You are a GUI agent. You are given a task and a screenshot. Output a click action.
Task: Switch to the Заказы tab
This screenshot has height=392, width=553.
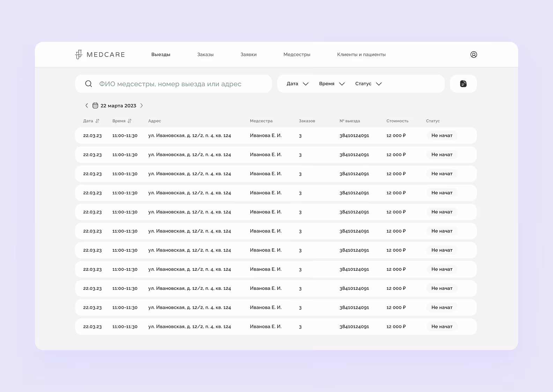coord(205,54)
